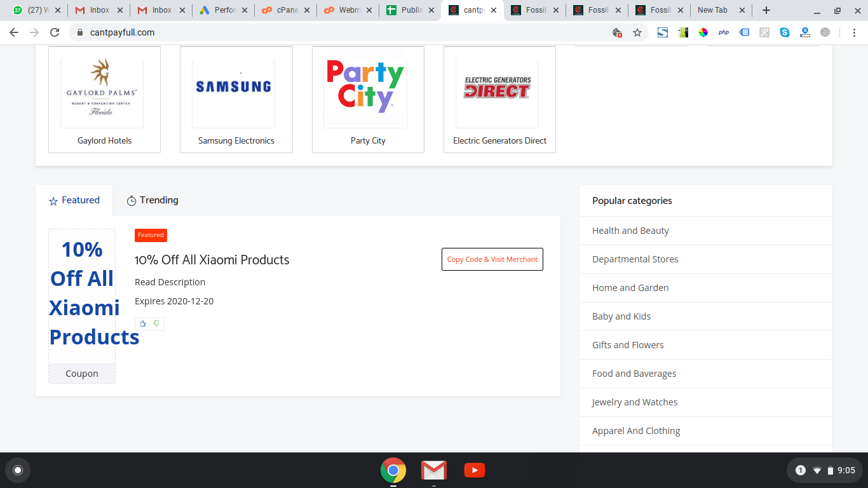Close the New Tab tab
Image resolution: width=868 pixels, height=488 pixels.
[x=742, y=10]
